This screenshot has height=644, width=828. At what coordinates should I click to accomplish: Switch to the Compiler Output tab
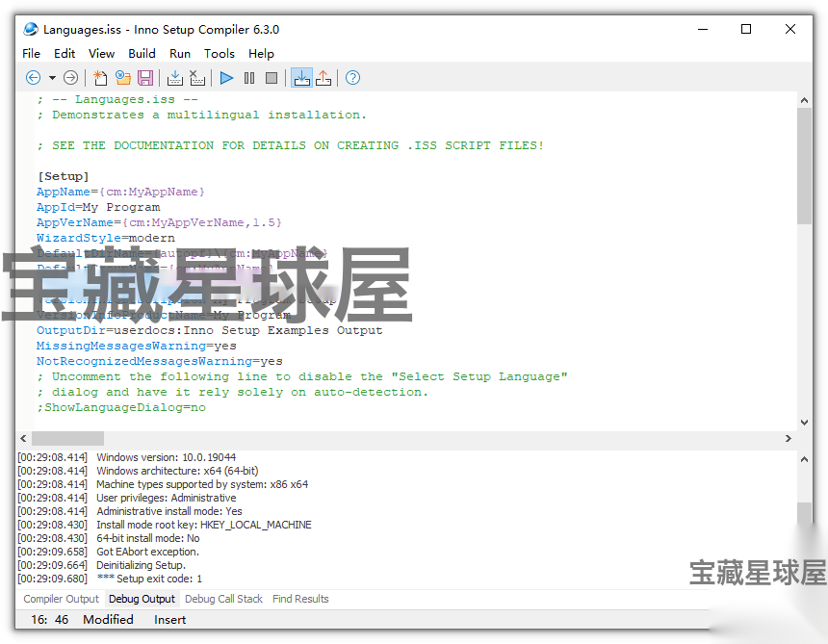[62, 599]
